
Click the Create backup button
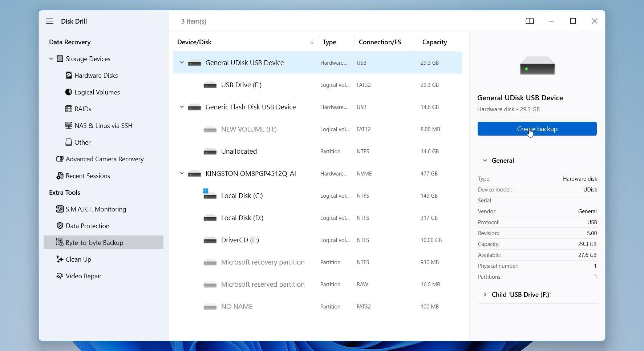click(x=537, y=129)
